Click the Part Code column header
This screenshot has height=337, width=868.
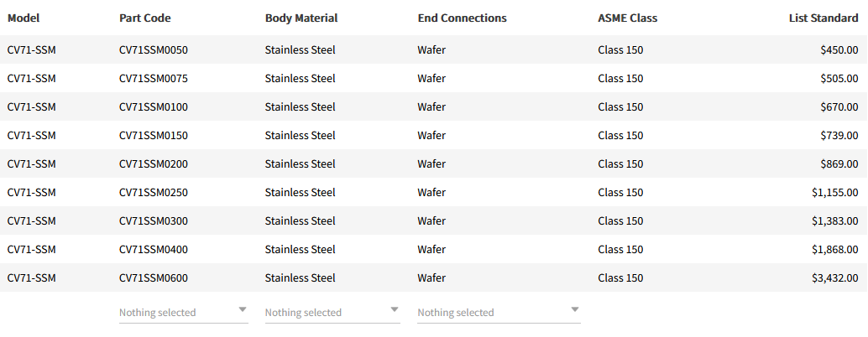click(145, 18)
